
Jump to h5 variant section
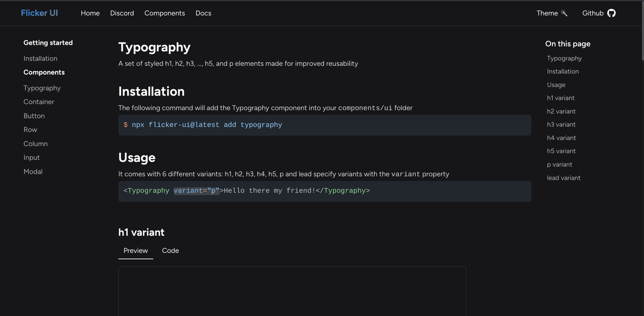pyautogui.click(x=561, y=151)
